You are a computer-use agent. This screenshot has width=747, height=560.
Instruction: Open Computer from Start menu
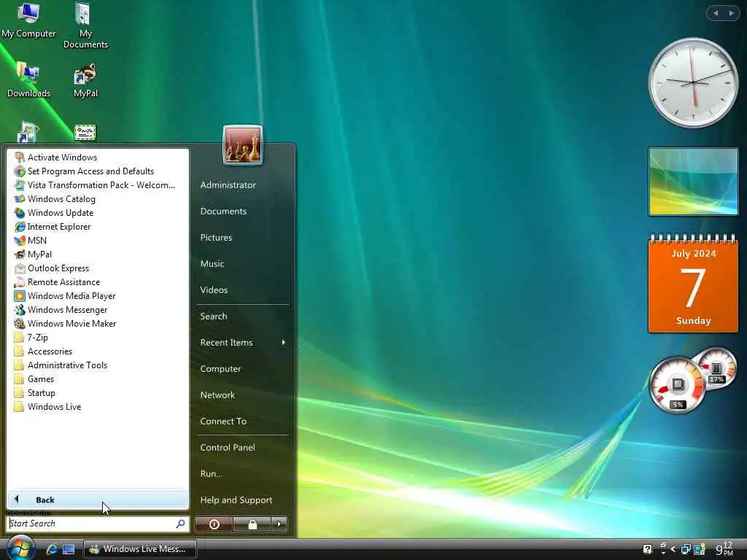pos(220,368)
